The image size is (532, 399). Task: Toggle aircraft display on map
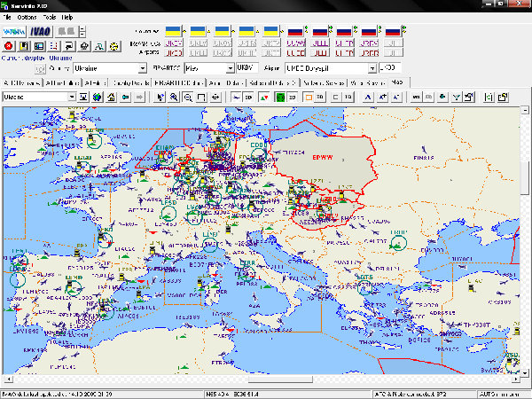coord(236,97)
